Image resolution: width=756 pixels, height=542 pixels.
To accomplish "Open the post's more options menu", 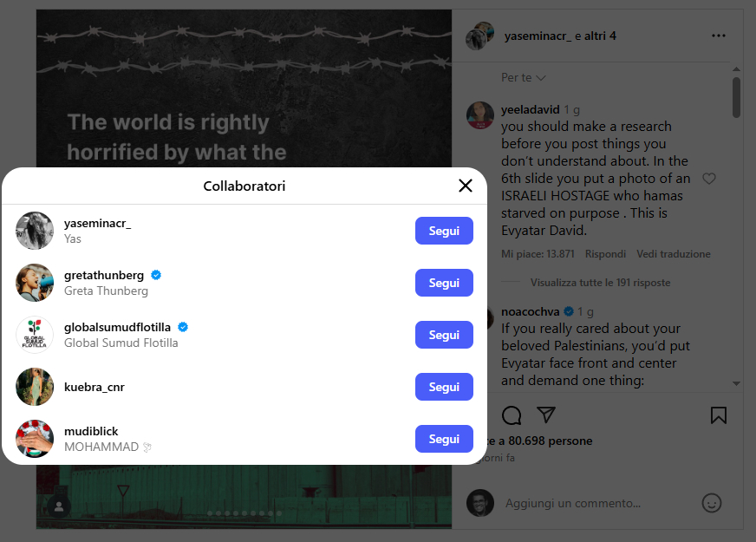I will coord(718,36).
